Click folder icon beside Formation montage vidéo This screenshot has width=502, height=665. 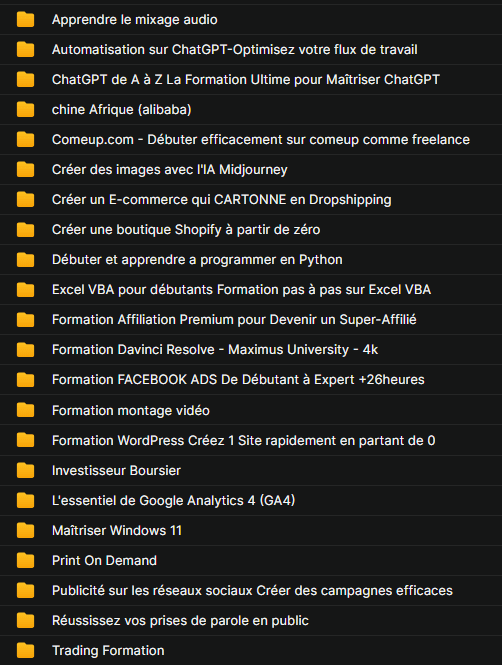pyautogui.click(x=25, y=410)
